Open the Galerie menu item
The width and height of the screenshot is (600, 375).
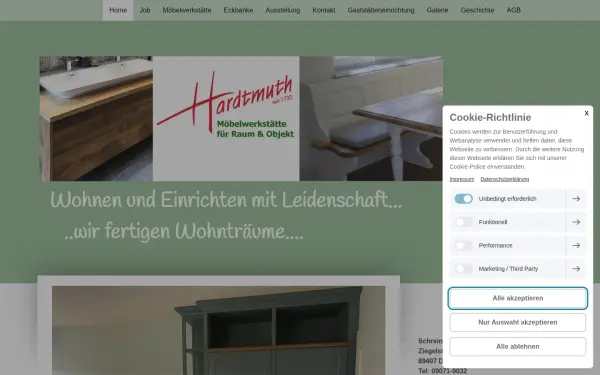point(437,10)
